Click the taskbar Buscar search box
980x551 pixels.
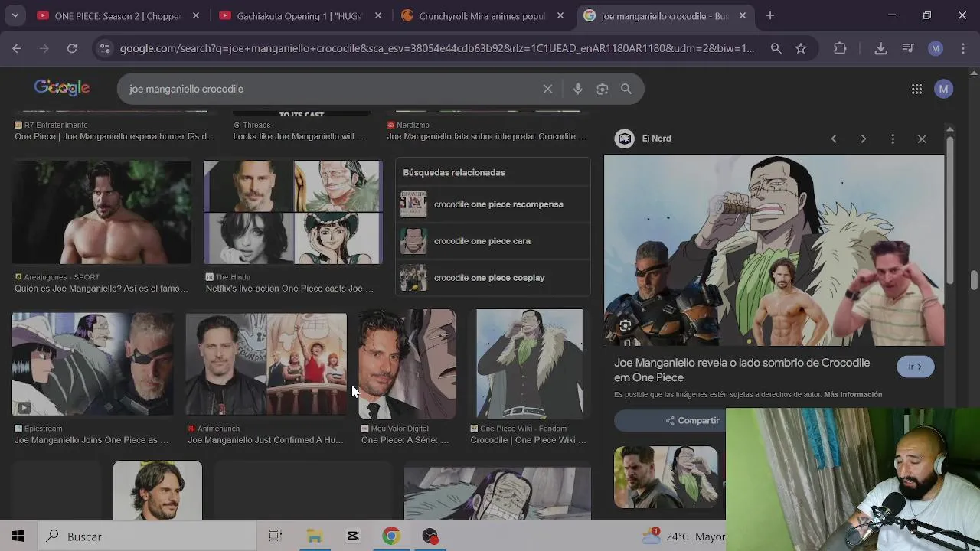[x=145, y=536]
